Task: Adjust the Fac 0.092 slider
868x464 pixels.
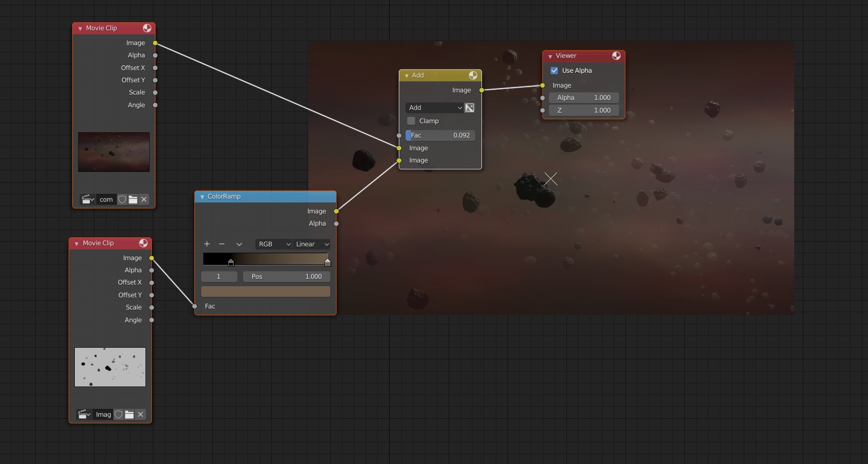Action: pyautogui.click(x=440, y=135)
